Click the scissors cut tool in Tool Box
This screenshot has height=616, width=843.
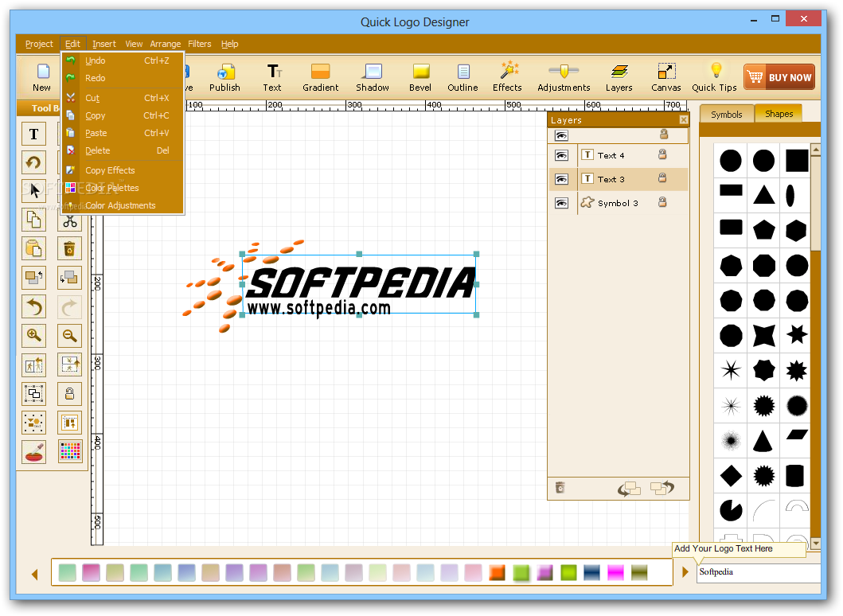(x=70, y=221)
